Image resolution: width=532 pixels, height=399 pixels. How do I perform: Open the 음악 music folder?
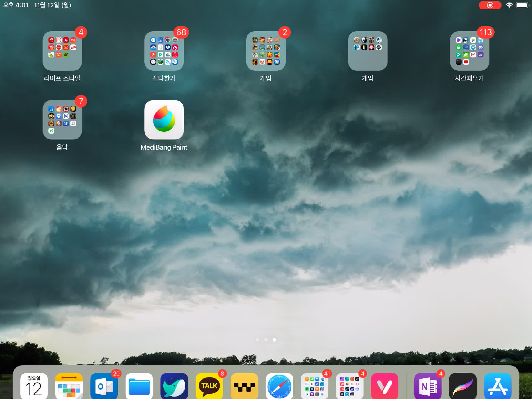(x=62, y=120)
